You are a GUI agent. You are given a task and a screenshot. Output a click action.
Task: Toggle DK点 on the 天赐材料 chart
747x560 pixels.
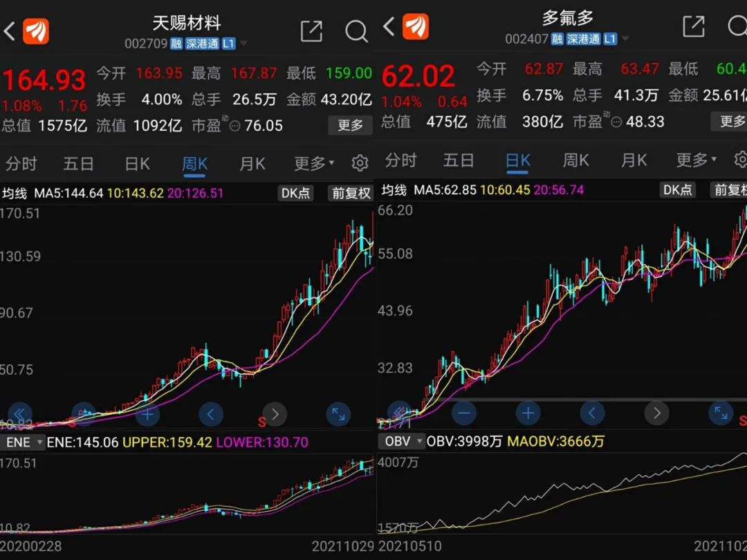pos(295,193)
